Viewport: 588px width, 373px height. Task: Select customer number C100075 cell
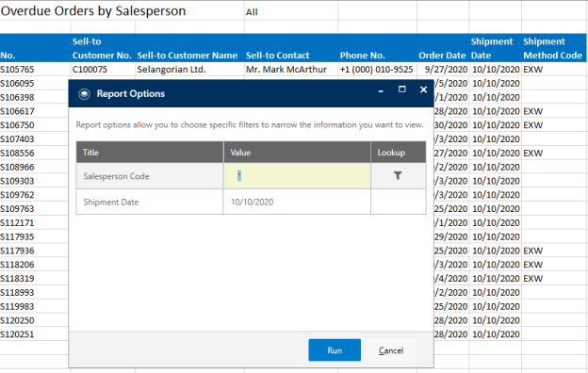[x=103, y=70]
